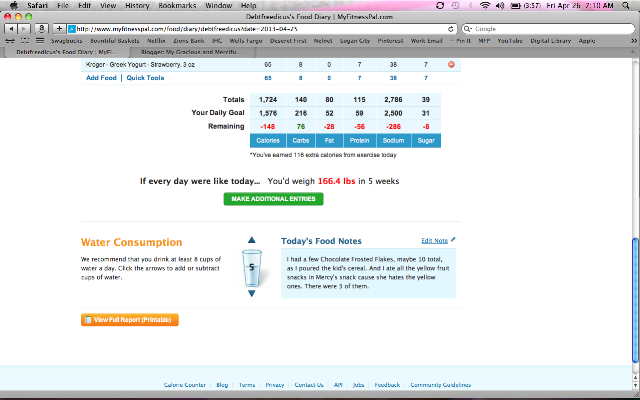The width and height of the screenshot is (640, 400).
Task: Open the YouTube bookmark
Action: click(x=510, y=41)
